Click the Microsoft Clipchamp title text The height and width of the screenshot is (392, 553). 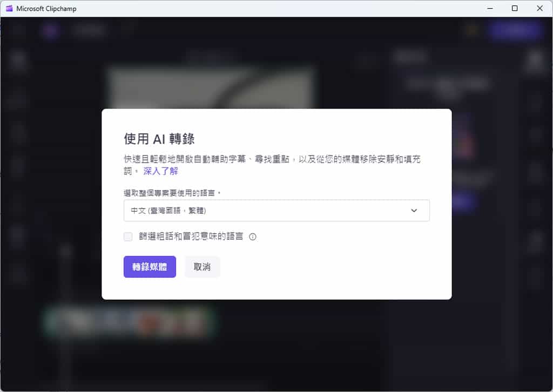[46, 9]
